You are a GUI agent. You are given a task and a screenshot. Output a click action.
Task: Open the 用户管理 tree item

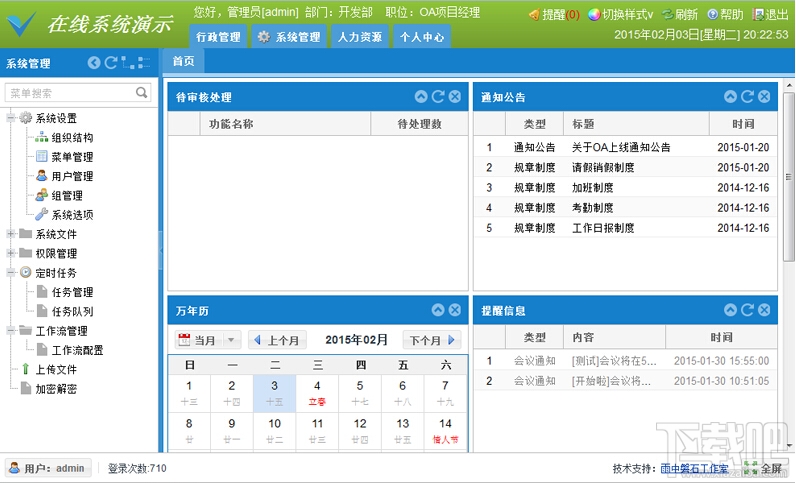coord(64,176)
